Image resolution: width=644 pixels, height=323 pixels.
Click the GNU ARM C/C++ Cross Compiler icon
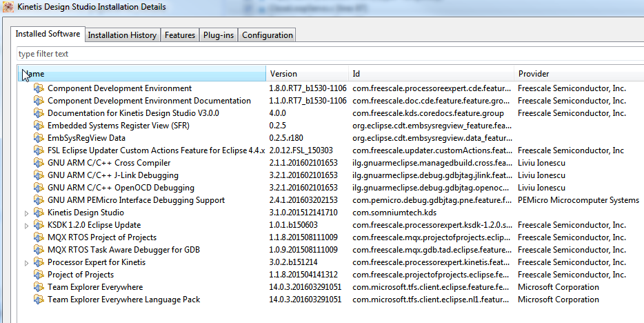click(39, 163)
